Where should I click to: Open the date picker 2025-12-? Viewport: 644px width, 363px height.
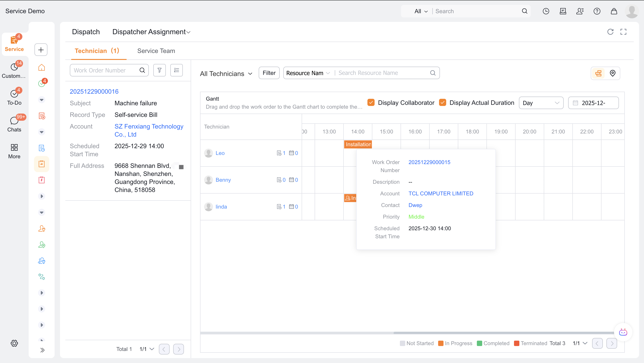pyautogui.click(x=593, y=103)
